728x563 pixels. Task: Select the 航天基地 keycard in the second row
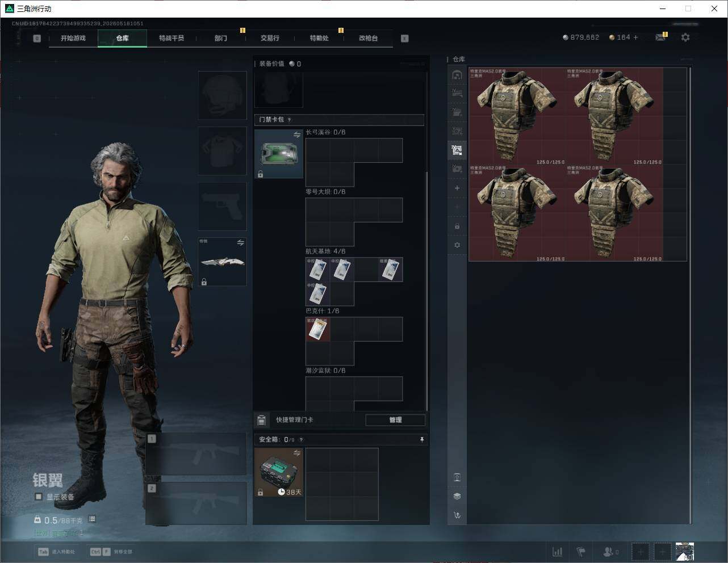pyautogui.click(x=318, y=294)
